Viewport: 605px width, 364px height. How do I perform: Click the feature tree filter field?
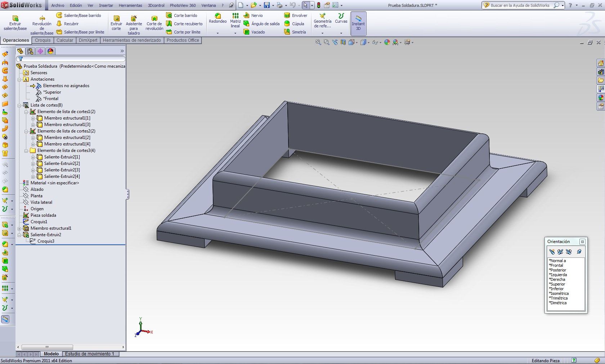point(71,59)
